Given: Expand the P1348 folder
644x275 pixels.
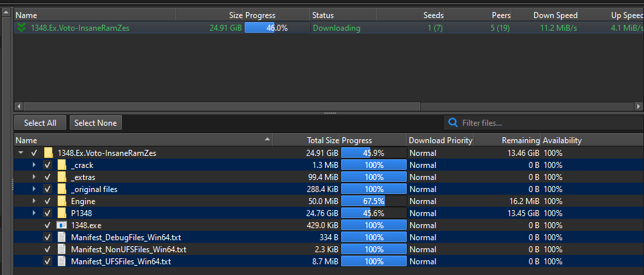Looking at the screenshot, I should pos(34,213).
